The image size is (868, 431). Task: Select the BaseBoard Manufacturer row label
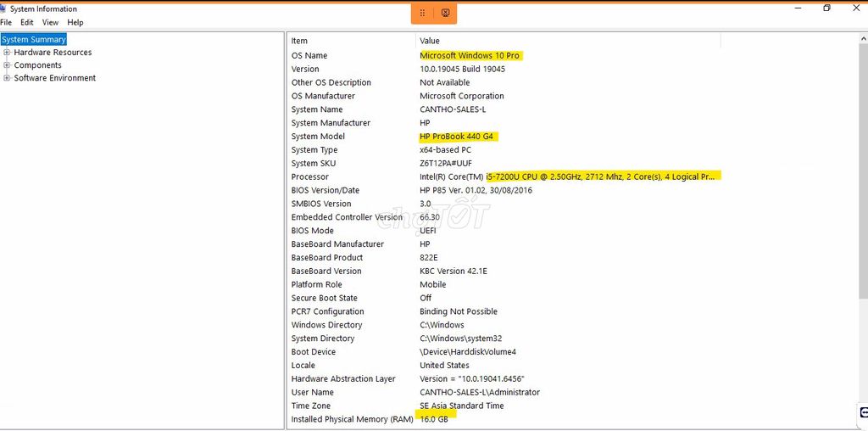337,243
